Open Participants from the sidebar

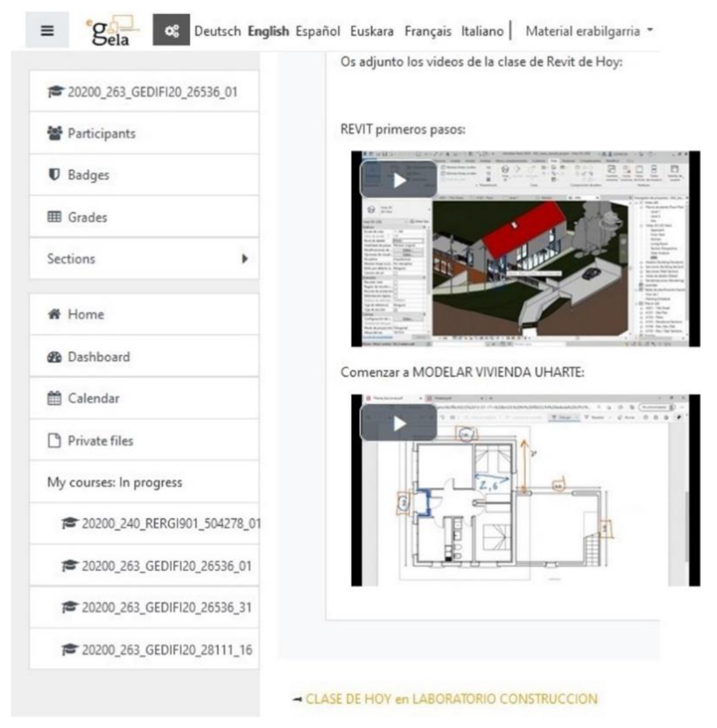coord(101,133)
